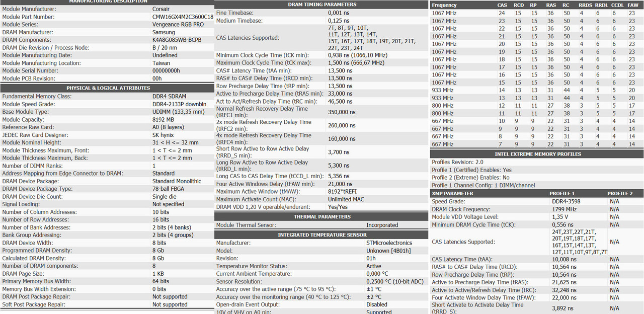644x314 pixels.
Task: Click the module capacity '8192 MB'
Action: click(x=163, y=120)
